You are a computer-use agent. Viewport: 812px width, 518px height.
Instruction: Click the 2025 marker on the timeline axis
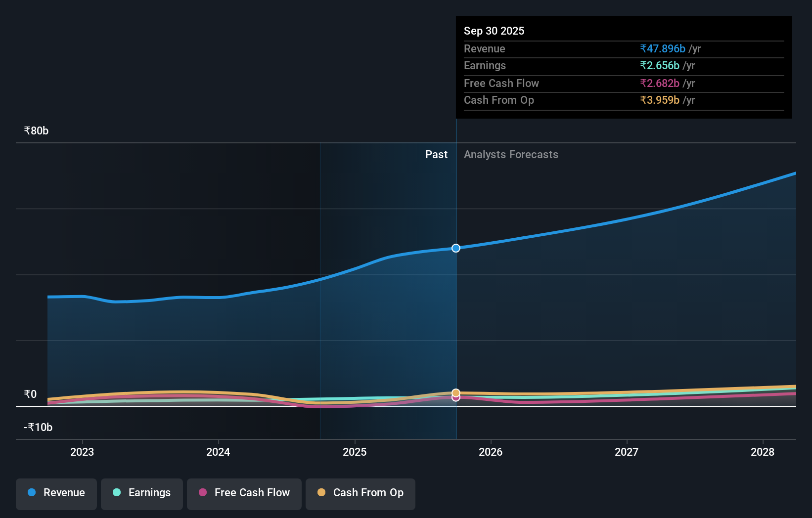[354, 452]
